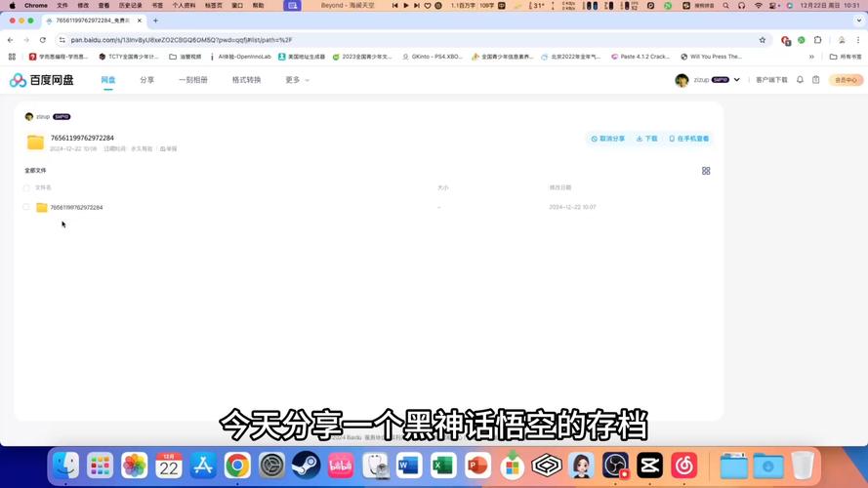Open the Apple menu

(12, 6)
